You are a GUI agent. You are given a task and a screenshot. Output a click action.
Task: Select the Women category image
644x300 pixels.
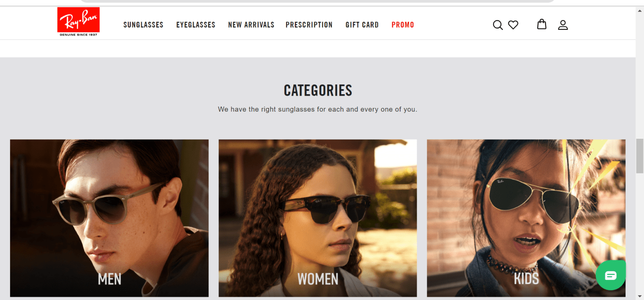pyautogui.click(x=318, y=218)
